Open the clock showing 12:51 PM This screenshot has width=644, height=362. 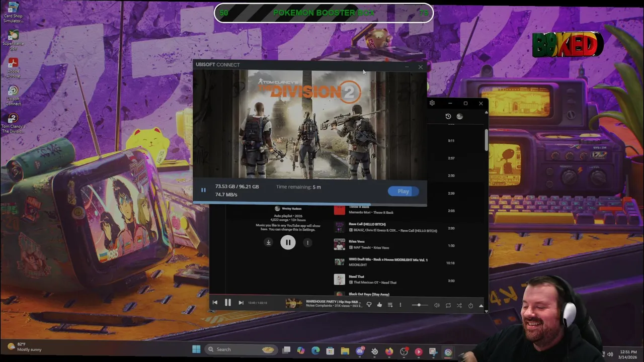tap(628, 354)
